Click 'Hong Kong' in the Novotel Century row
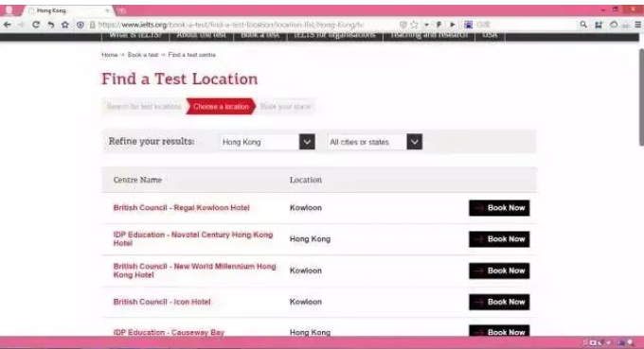This screenshot has height=349, width=644. pos(310,239)
